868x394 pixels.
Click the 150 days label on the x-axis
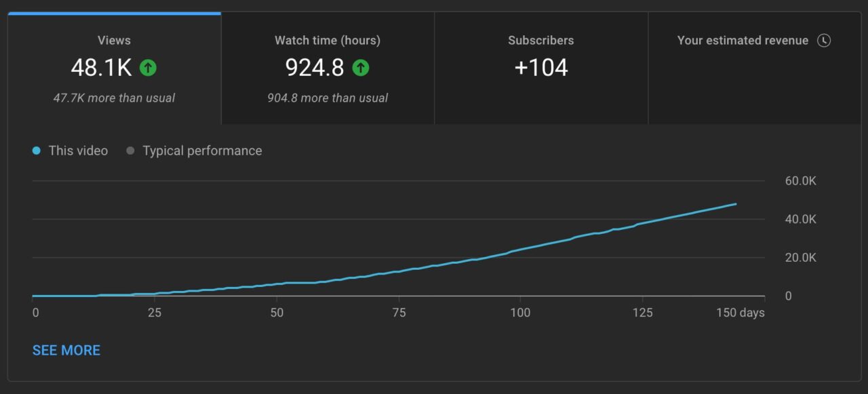point(742,313)
